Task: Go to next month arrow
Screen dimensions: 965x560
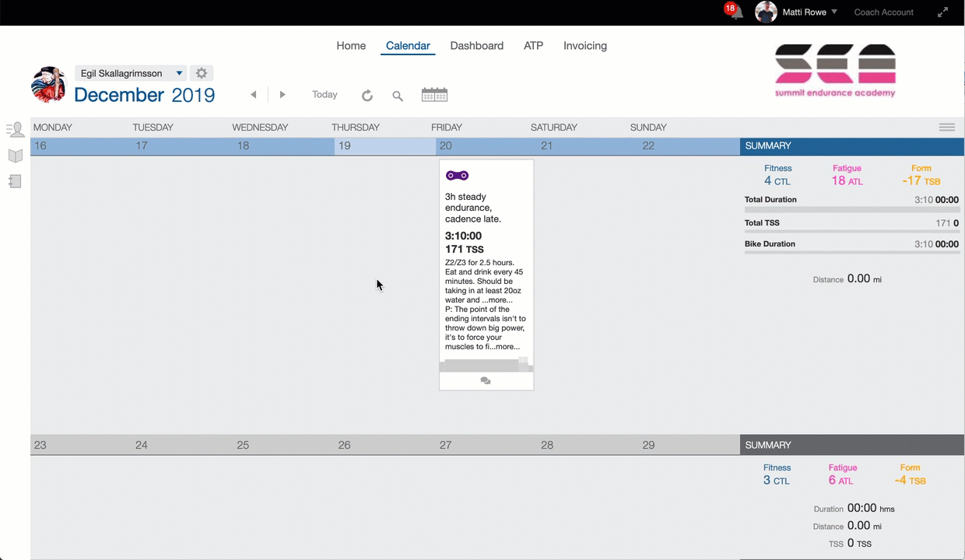Action: click(x=282, y=95)
